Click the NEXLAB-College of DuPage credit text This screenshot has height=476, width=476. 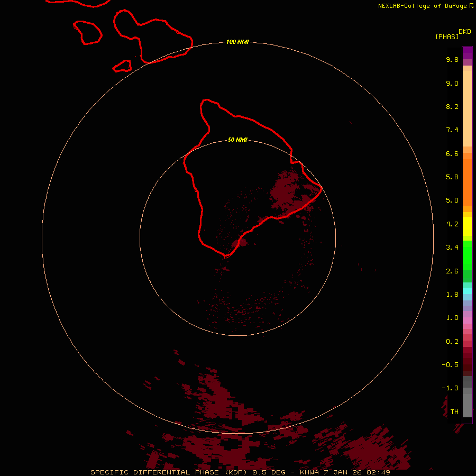coord(426,6)
